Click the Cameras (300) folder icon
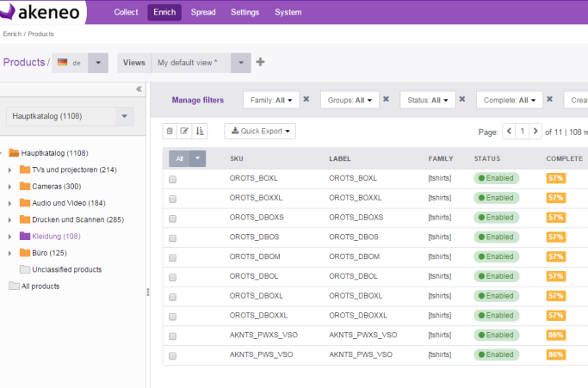 pyautogui.click(x=25, y=186)
